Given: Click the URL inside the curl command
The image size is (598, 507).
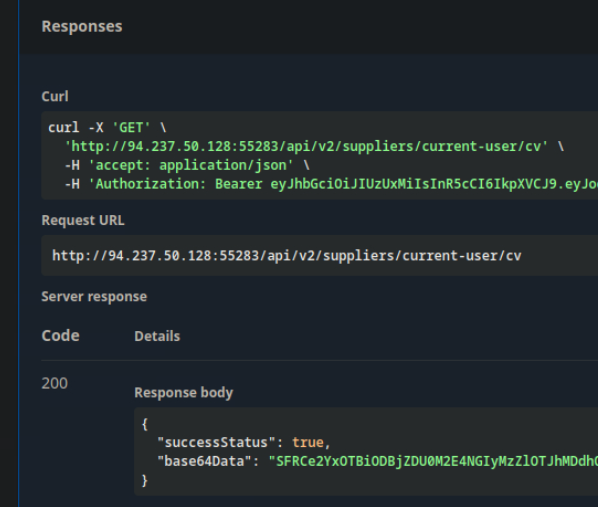Looking at the screenshot, I should (x=306, y=146).
